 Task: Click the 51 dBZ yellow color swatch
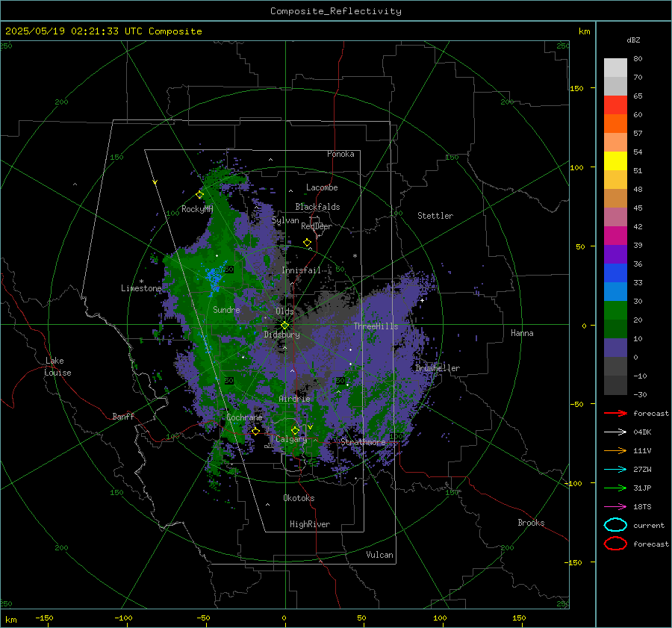[x=615, y=161]
